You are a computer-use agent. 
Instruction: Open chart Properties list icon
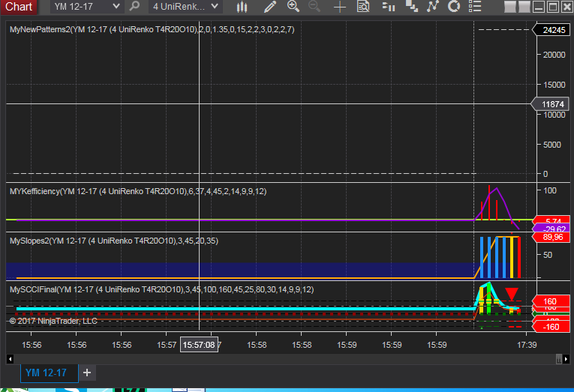[x=475, y=6]
